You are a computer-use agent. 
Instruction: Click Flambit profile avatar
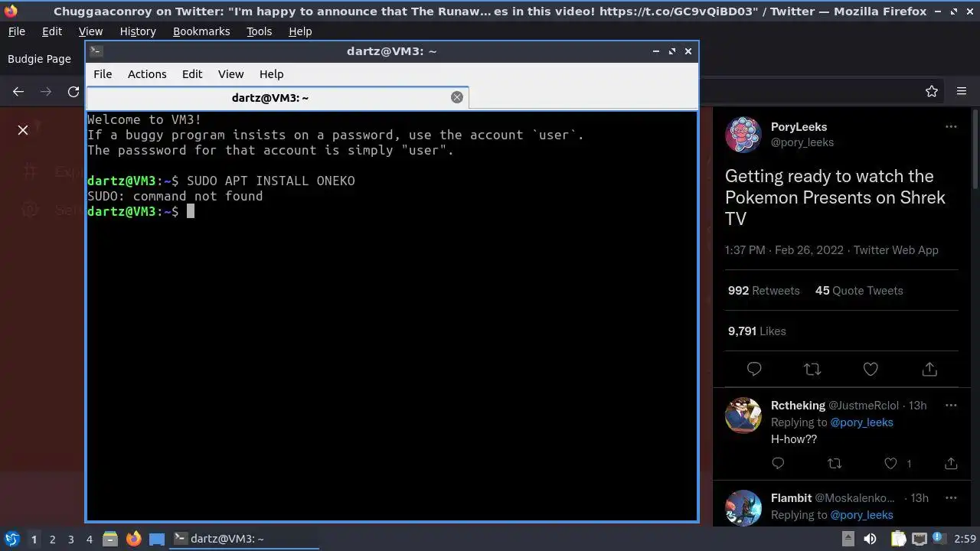click(743, 508)
